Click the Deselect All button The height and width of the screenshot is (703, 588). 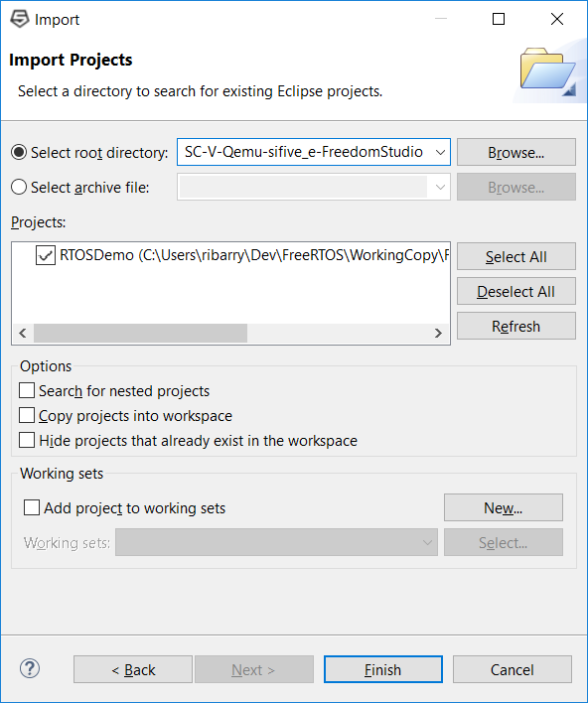click(516, 291)
